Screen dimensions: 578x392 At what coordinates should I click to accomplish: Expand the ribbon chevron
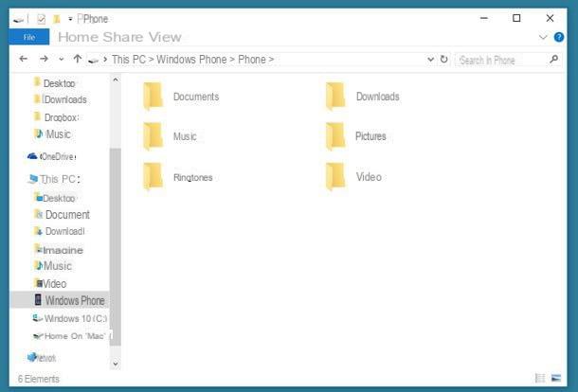(x=543, y=37)
